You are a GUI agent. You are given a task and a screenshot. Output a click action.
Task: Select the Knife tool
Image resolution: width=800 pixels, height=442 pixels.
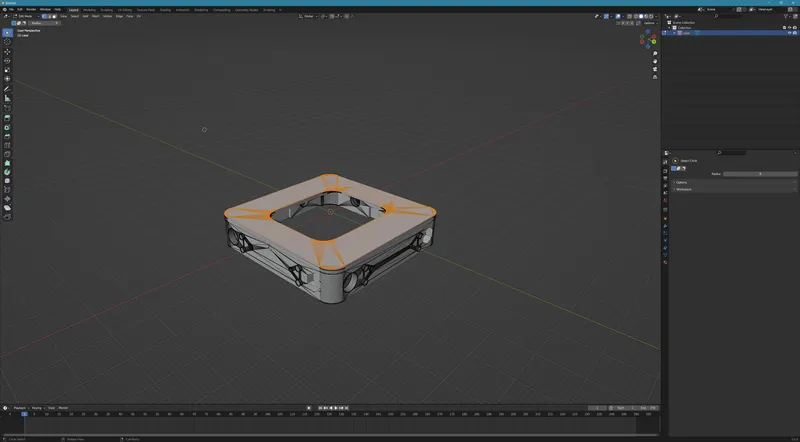coord(7,154)
